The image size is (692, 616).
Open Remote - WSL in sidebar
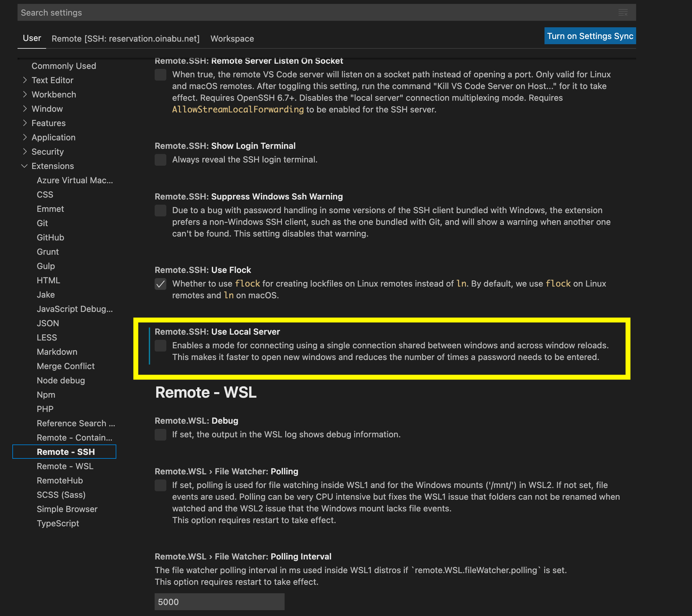(65, 466)
